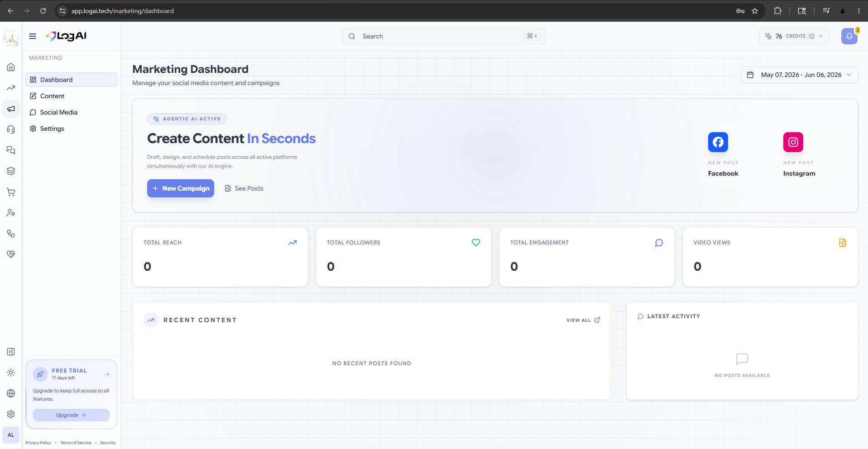Screen dimensions: 868x449
Task: Click the Total Engagement chat bubble icon
Action: (659, 243)
